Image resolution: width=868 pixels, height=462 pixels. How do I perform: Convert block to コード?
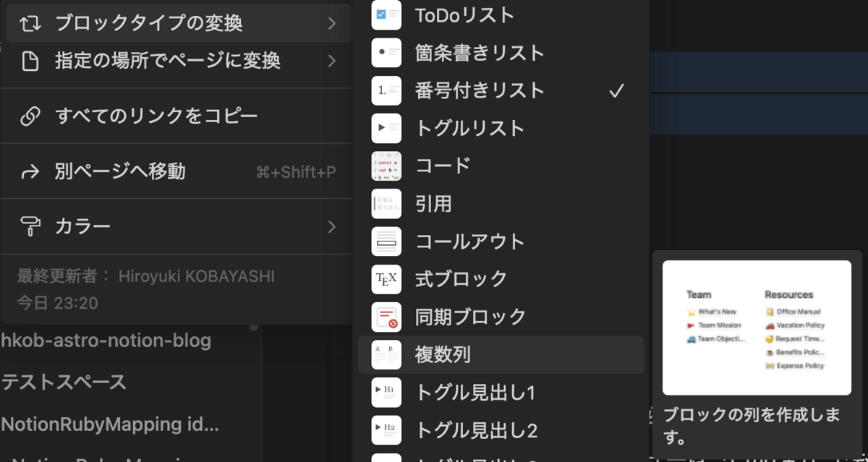[501, 166]
